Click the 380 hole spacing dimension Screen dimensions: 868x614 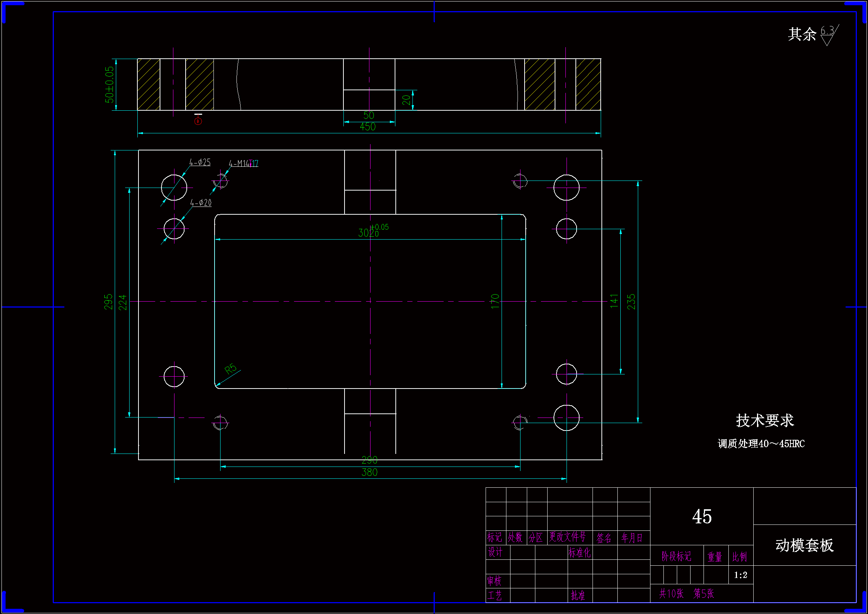coord(369,472)
